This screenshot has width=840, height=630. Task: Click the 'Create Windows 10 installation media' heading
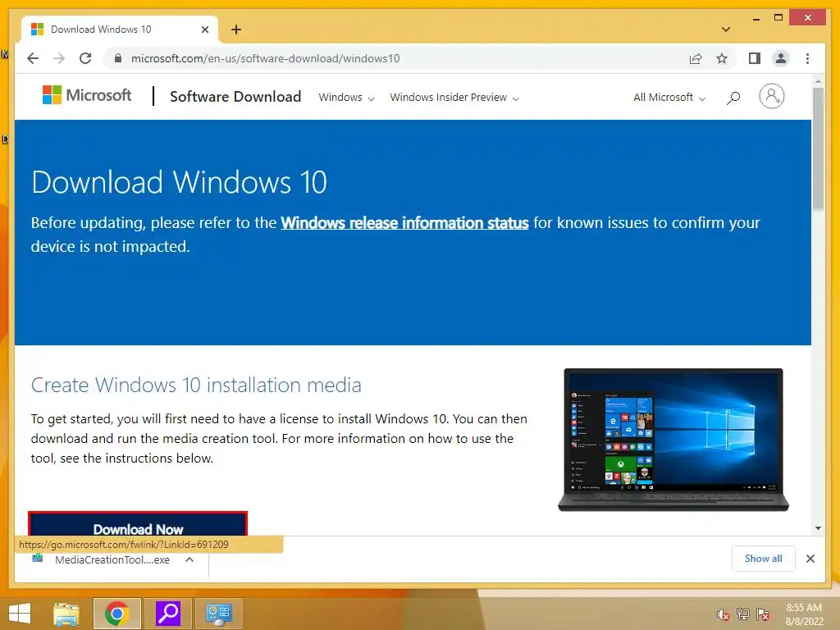[196, 386]
